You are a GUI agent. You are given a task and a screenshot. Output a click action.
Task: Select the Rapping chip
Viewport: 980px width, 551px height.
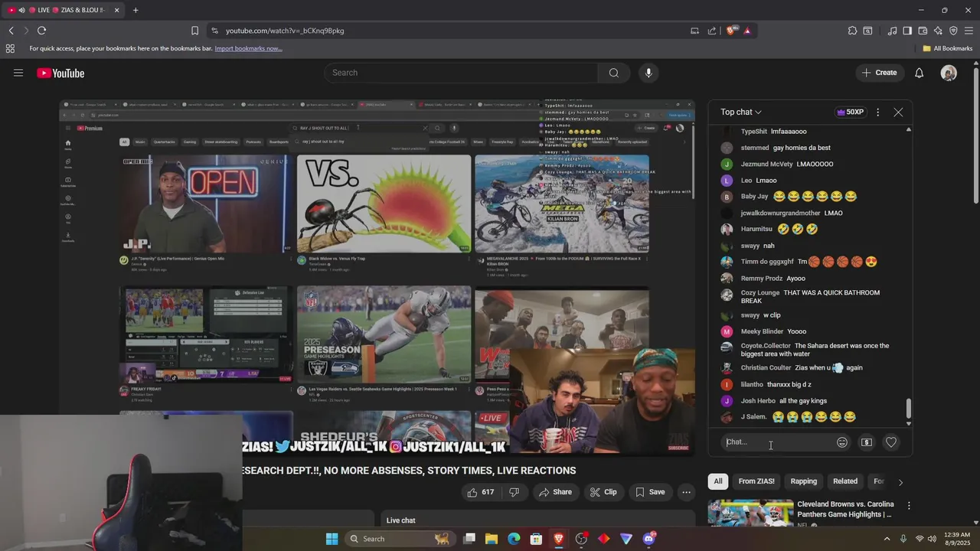pyautogui.click(x=803, y=481)
